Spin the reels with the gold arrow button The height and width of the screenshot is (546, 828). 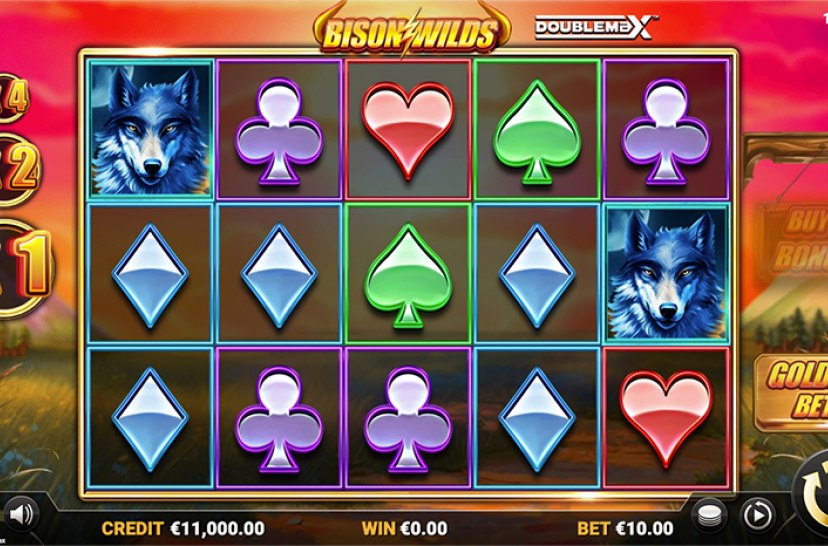[812, 493]
